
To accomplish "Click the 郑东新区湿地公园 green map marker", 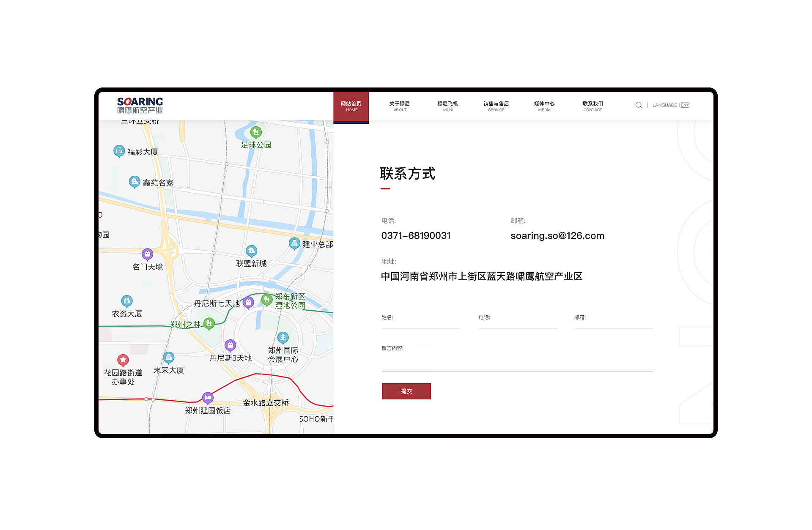I will point(267,300).
